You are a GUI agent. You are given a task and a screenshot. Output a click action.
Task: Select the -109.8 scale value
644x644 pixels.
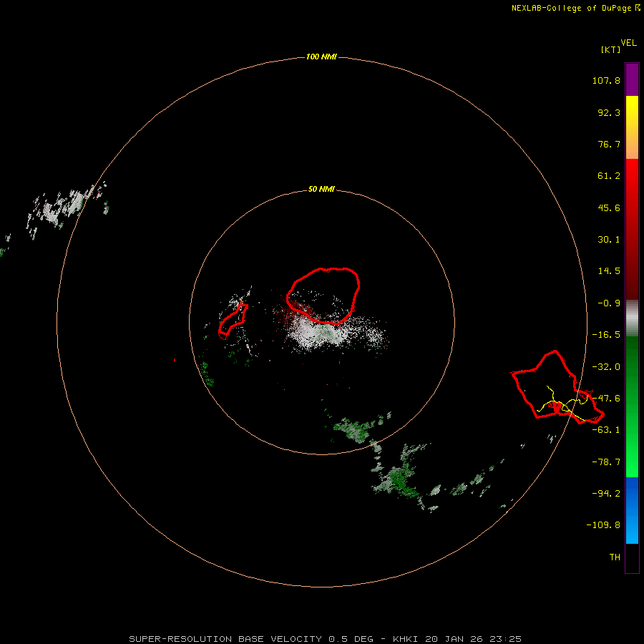[x=603, y=525]
